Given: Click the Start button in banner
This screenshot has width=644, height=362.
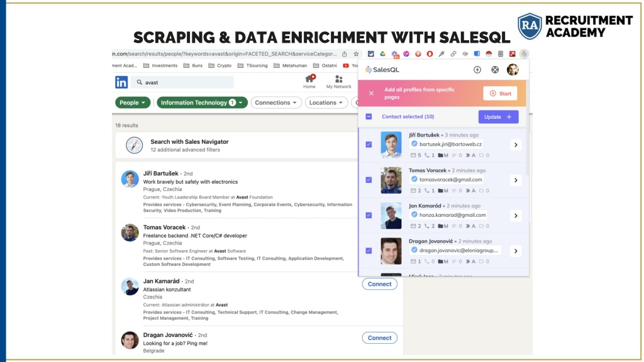Looking at the screenshot, I should (x=500, y=94).
